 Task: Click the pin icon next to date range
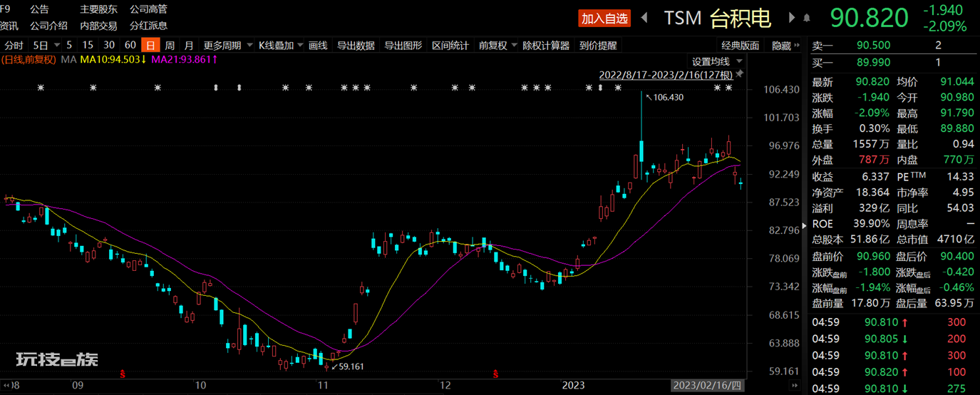tap(740, 74)
